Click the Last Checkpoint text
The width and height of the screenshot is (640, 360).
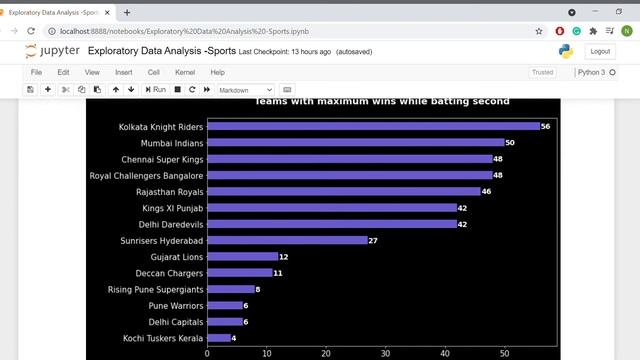[284, 52]
